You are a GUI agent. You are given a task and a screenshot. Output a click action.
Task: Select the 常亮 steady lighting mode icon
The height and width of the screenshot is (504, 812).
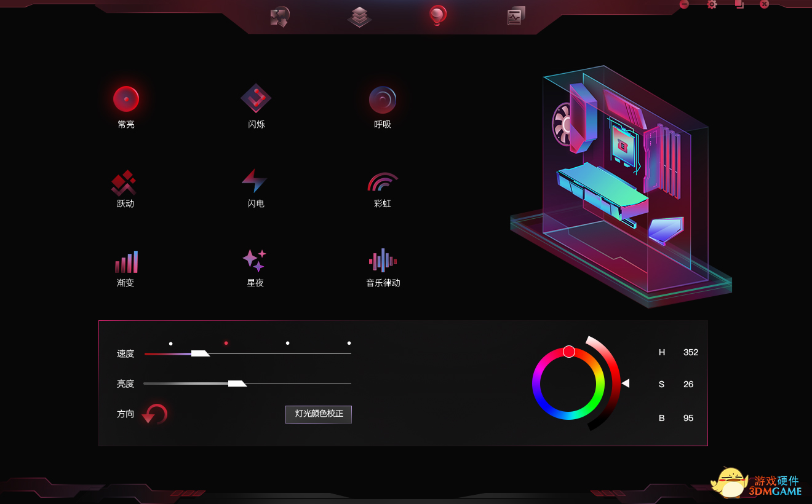[x=126, y=99]
